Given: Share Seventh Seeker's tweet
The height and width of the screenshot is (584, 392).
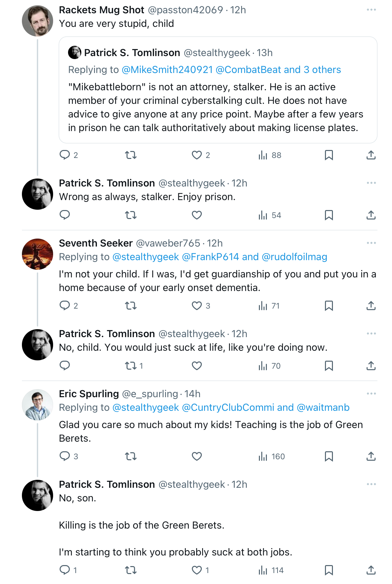Looking at the screenshot, I should 371,306.
